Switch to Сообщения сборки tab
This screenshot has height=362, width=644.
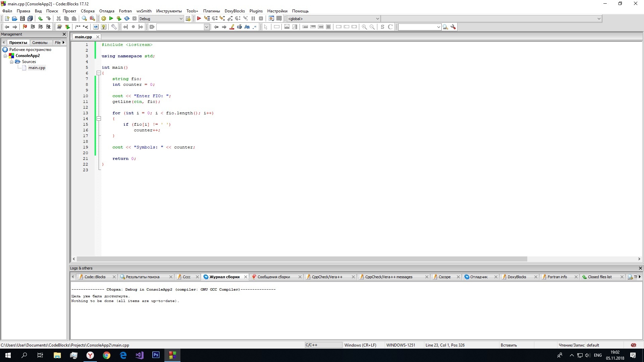click(273, 276)
